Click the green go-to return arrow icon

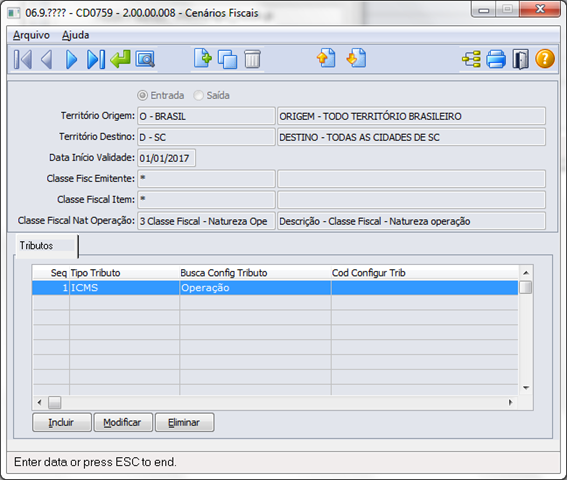tap(120, 59)
